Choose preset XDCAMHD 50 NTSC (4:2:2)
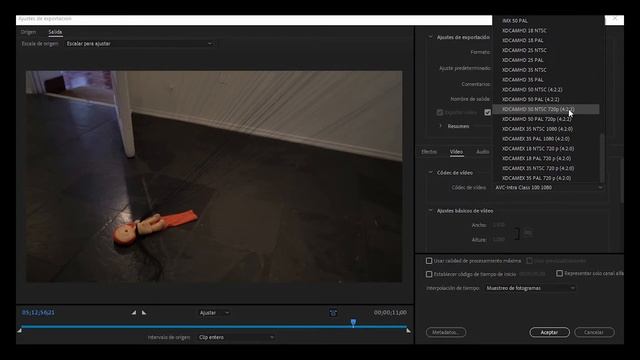The image size is (640, 360). click(546, 89)
